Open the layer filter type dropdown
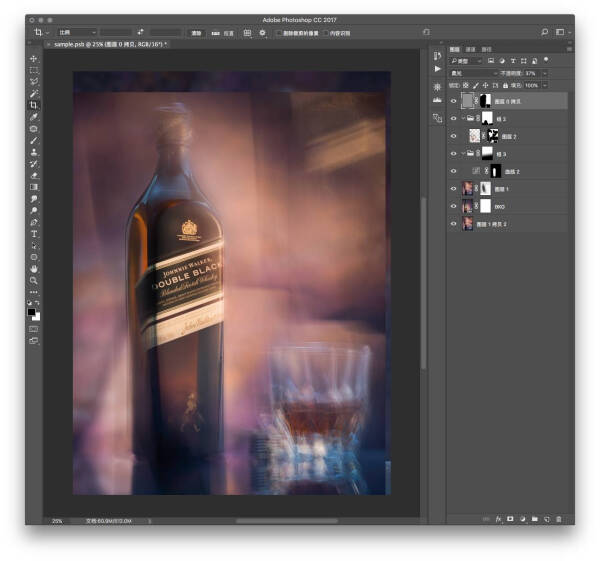The height and width of the screenshot is (561, 600). (466, 61)
